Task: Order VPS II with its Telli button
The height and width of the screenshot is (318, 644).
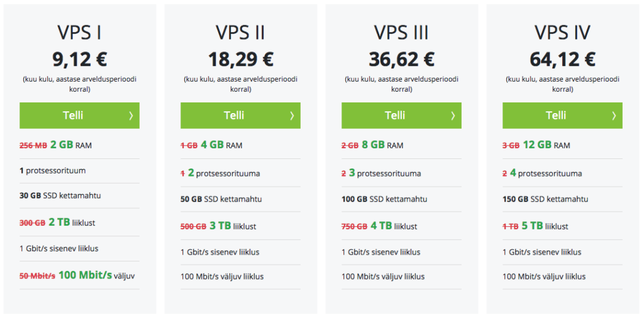Action: click(240, 115)
